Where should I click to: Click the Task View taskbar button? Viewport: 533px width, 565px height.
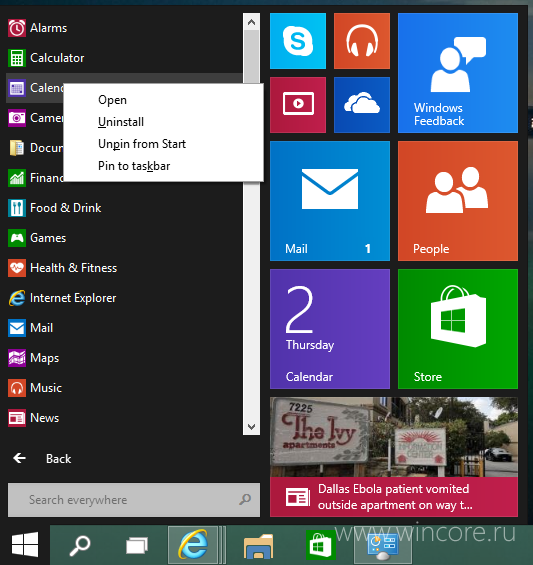pyautogui.click(x=137, y=545)
